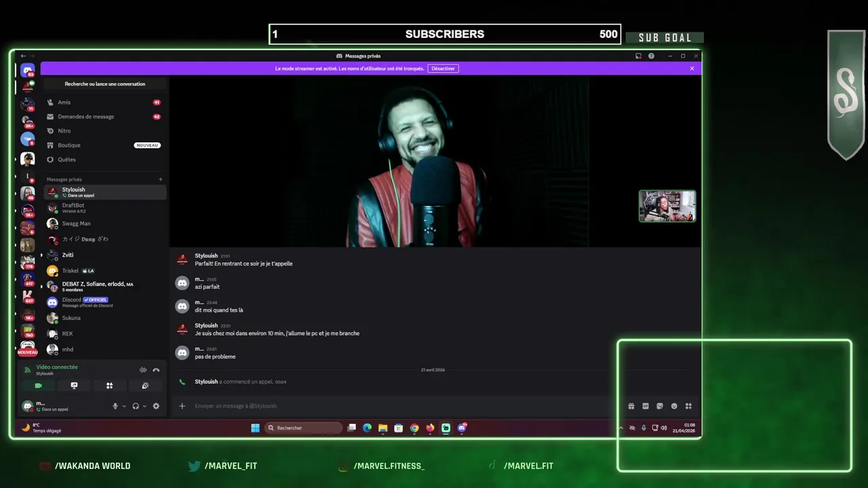Open the GIF picker
This screenshot has height=488, width=868.
(x=645, y=406)
